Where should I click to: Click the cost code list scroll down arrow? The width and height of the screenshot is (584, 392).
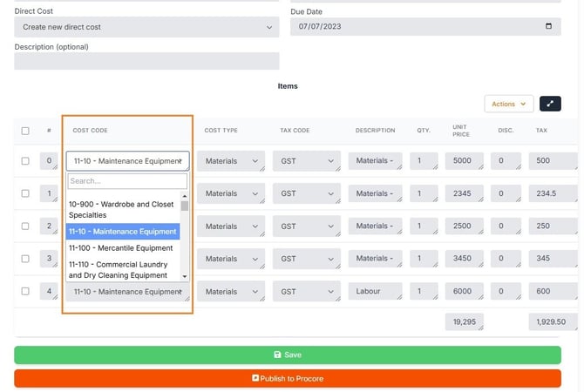(185, 276)
